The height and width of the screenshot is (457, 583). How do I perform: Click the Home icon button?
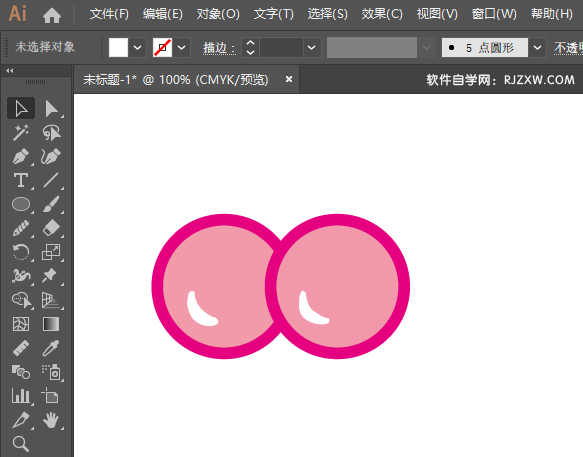tap(52, 15)
